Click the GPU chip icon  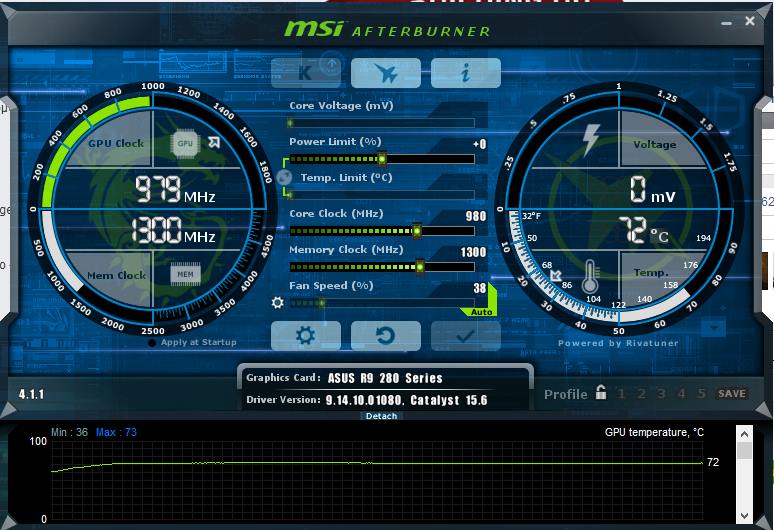[x=185, y=144]
